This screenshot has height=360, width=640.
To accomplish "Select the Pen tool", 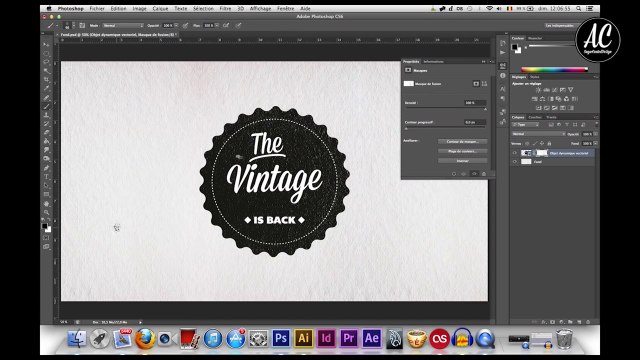I will coord(47,168).
